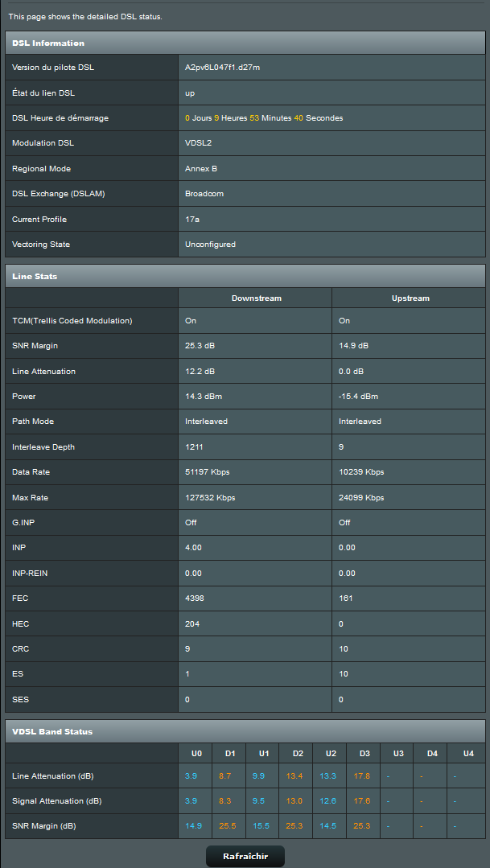490x868 pixels.
Task: Click the DSL driver version value A2pv6L047f1.d27m
Action: tap(230, 68)
